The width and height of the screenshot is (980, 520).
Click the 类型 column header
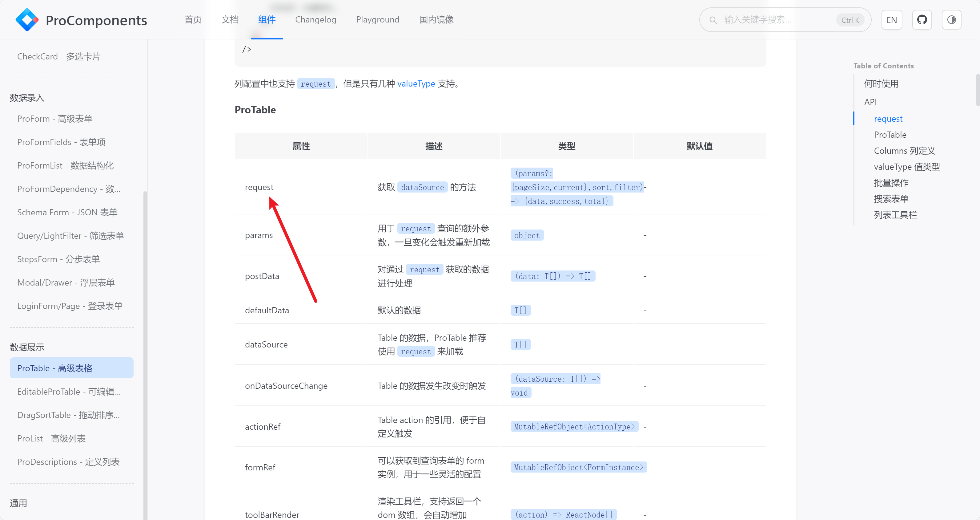(x=566, y=146)
